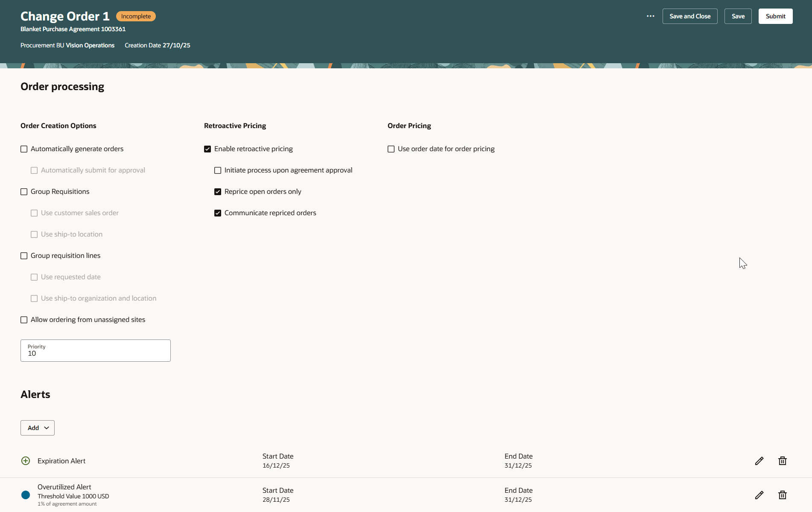Click the Incomplete status badge
Viewport: 812px width, 512px height.
(135, 16)
